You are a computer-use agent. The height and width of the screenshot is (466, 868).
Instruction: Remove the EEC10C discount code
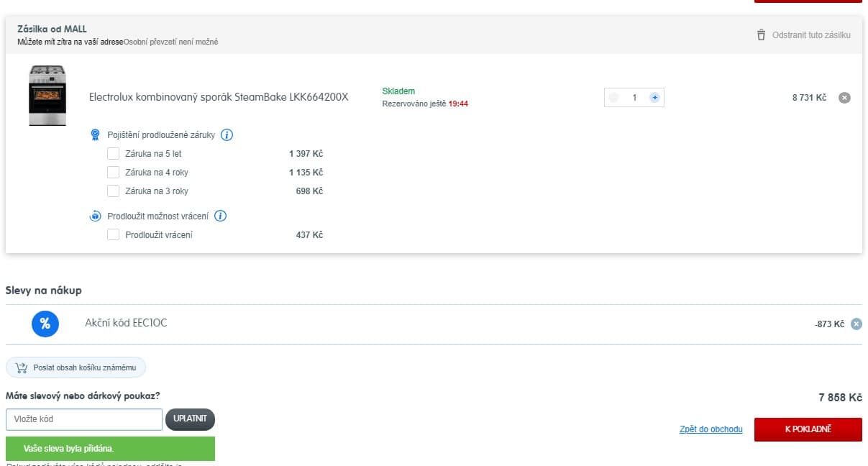[856, 324]
